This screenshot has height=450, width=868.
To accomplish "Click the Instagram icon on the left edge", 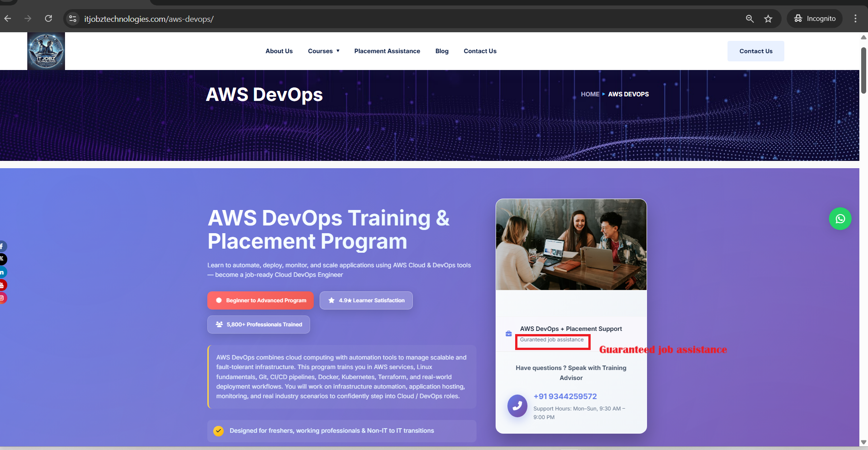I will pos(3,298).
